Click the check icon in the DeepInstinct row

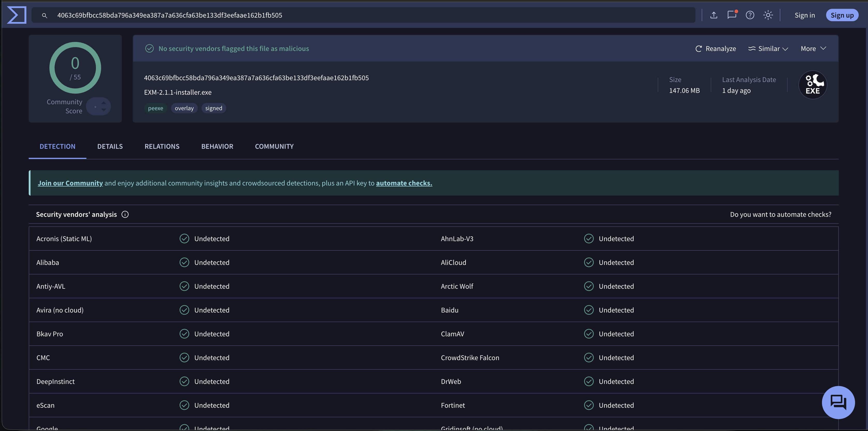184,382
